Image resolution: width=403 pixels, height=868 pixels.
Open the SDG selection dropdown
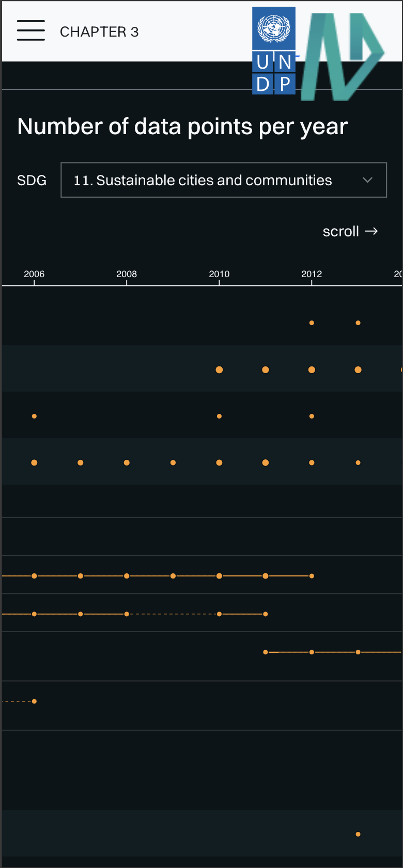pos(224,180)
